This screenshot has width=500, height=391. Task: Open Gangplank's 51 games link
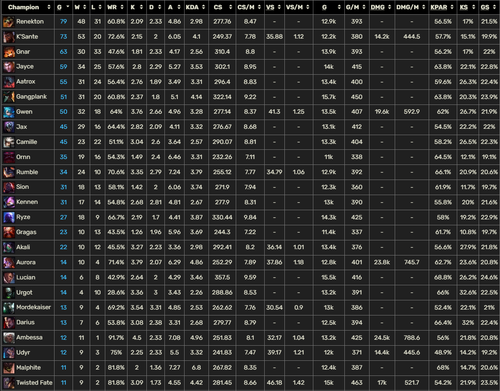(x=63, y=97)
